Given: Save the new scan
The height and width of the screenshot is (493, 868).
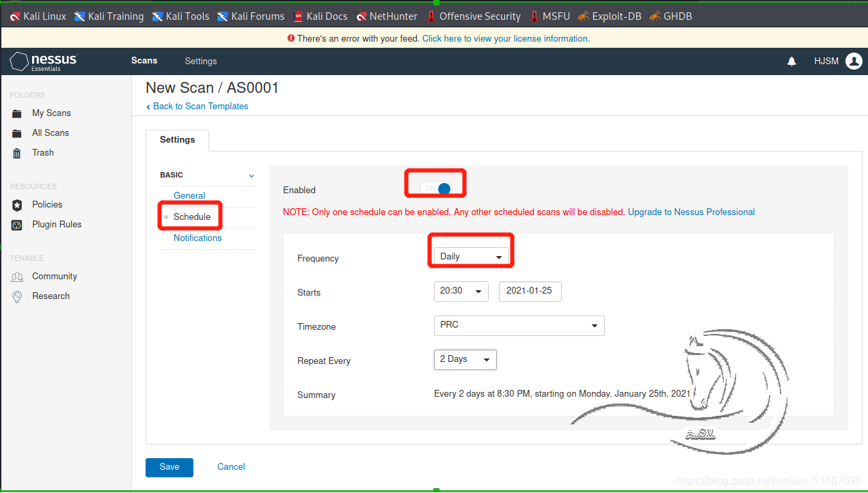Looking at the screenshot, I should click(169, 467).
